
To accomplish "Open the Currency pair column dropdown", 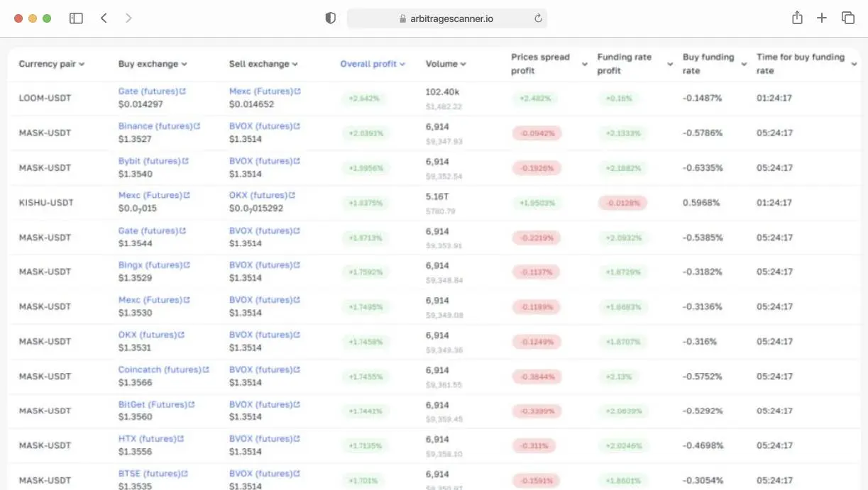I will (82, 65).
